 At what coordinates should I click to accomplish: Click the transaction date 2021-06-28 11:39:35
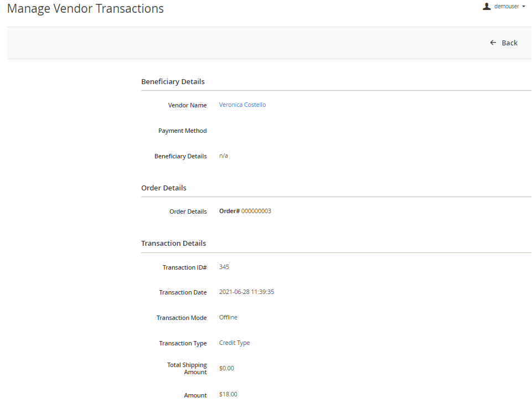pos(246,292)
